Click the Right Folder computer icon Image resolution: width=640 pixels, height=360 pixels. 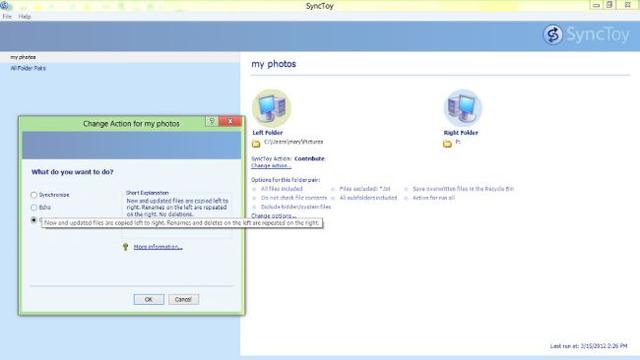tap(463, 108)
